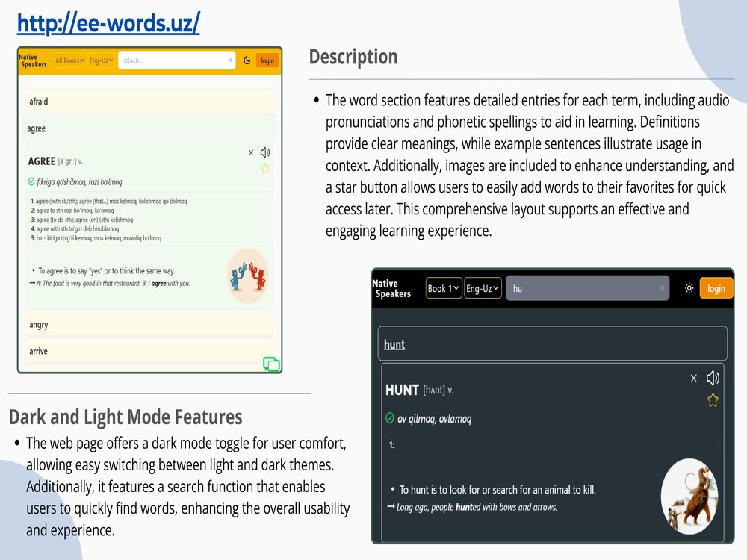Open the All Books dropdown

coord(69,60)
